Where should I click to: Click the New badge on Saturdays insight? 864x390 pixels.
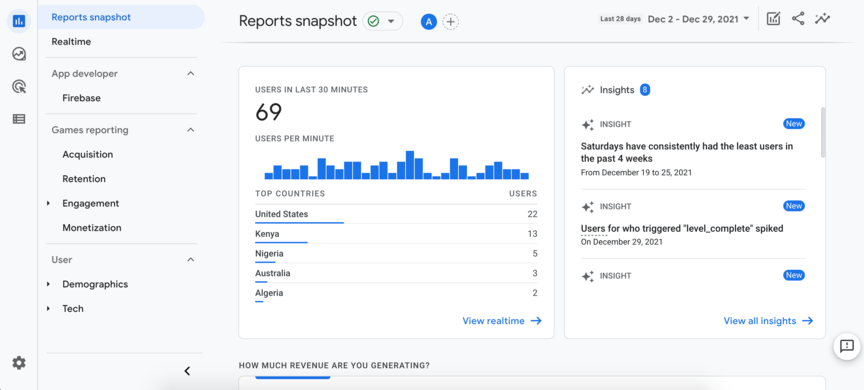point(793,124)
